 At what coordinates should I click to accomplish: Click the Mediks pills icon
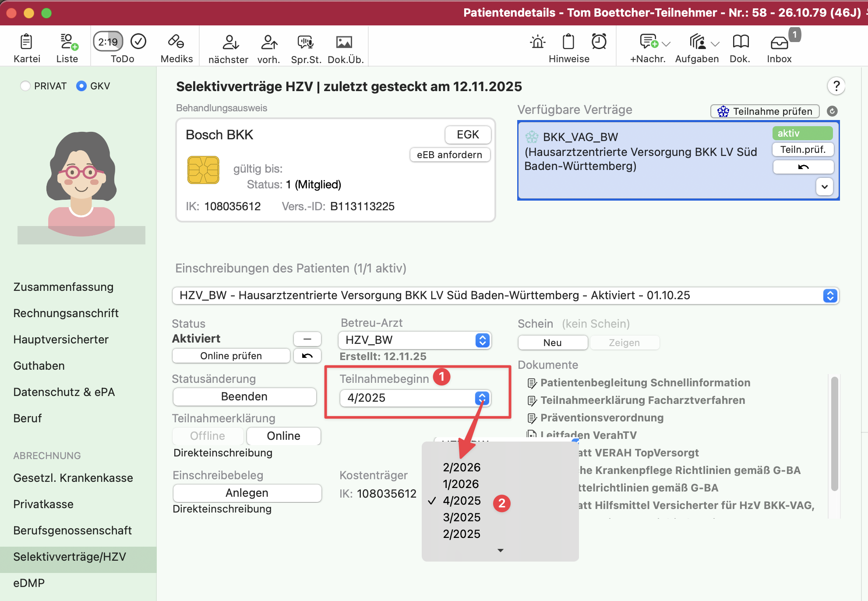176,42
